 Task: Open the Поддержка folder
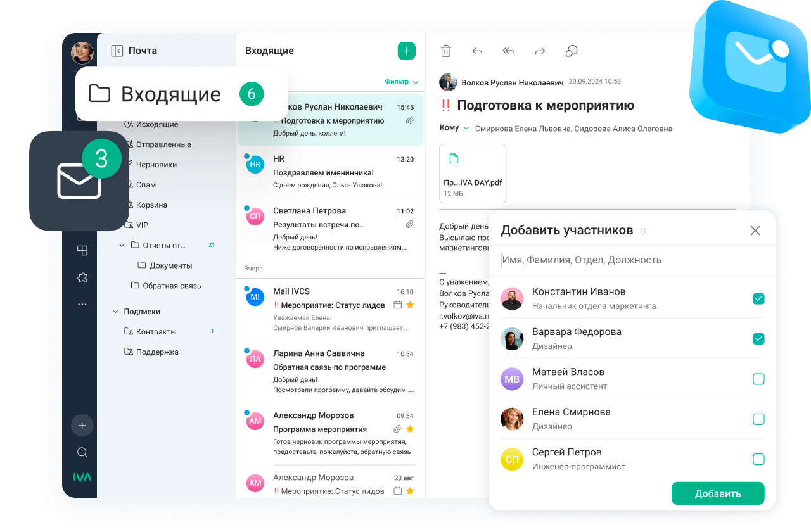click(151, 352)
